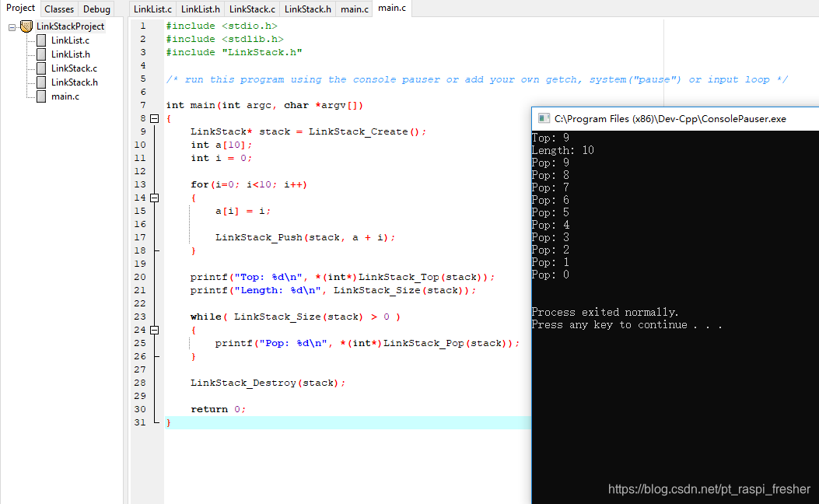Click the '#include "LinkStack.h"' line
Screen dimensions: 819x504
click(234, 52)
